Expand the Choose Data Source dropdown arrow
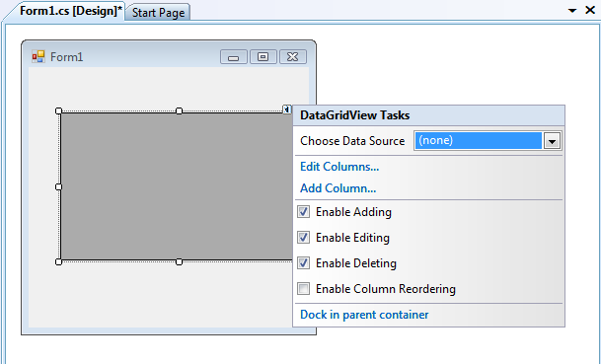The width and height of the screenshot is (601, 364). [x=552, y=141]
